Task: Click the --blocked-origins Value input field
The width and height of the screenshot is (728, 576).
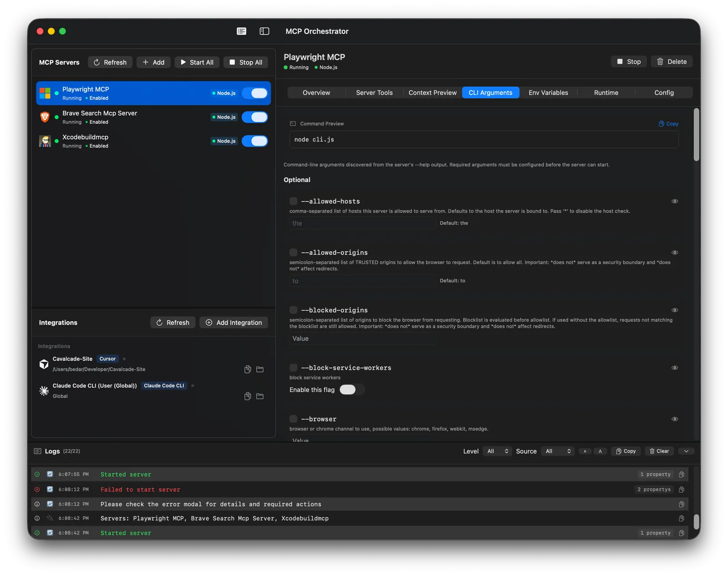Action: pyautogui.click(x=362, y=339)
